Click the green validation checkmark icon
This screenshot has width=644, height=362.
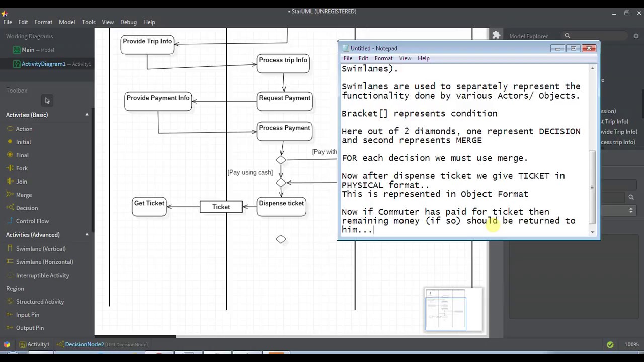pyautogui.click(x=610, y=344)
